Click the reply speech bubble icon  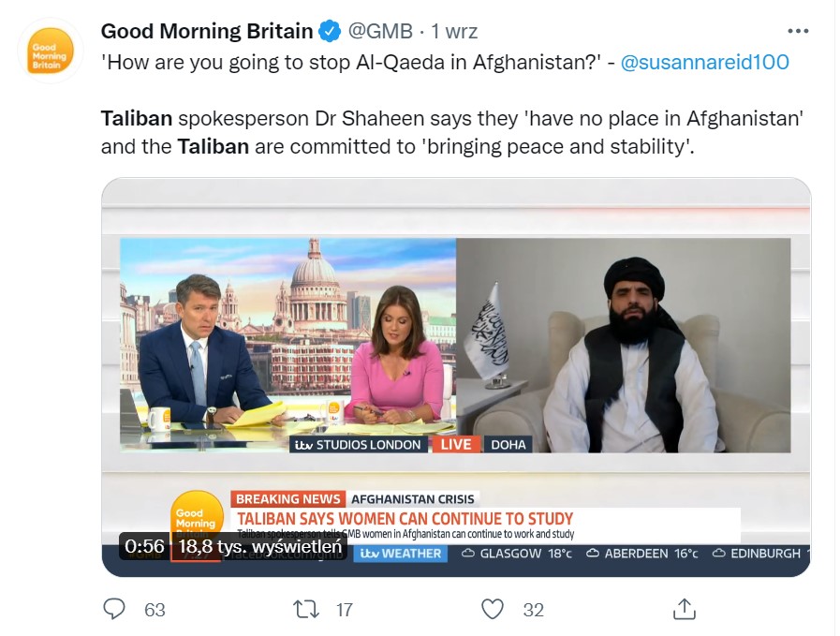114,609
